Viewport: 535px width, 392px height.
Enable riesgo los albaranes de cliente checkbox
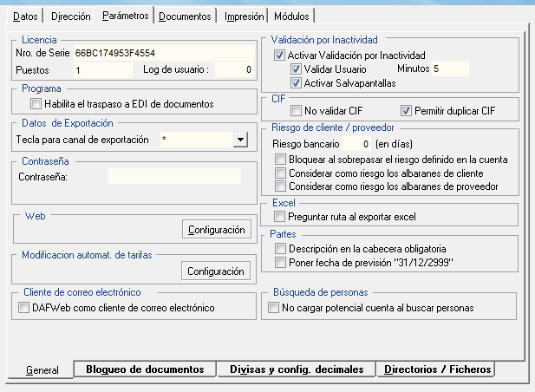[x=280, y=173]
